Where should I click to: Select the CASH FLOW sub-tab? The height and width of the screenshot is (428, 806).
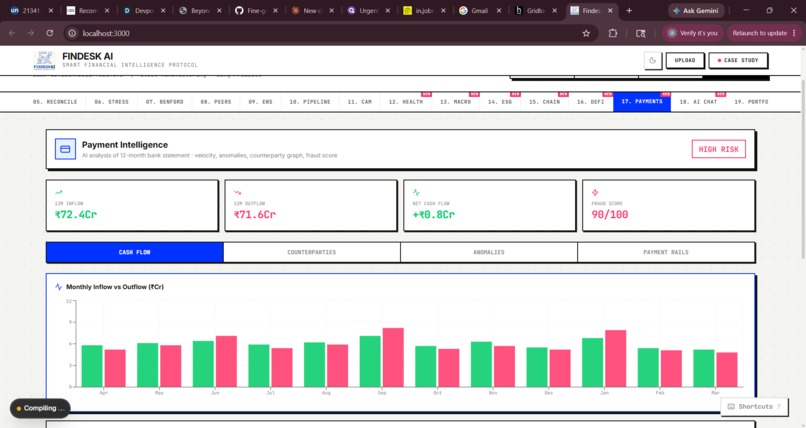click(x=135, y=252)
